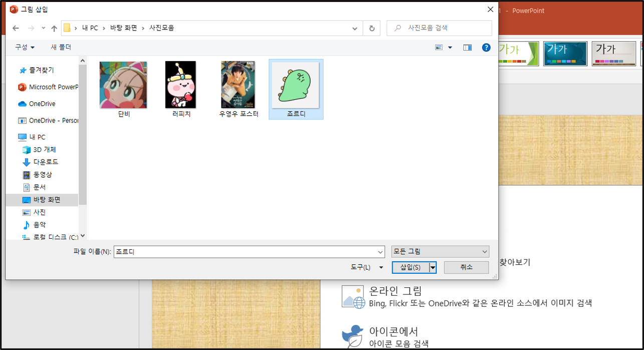Open the 도구(L) dropdown

(x=367, y=268)
